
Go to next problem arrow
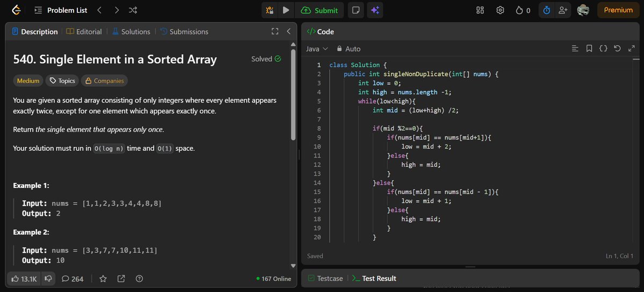(x=117, y=10)
